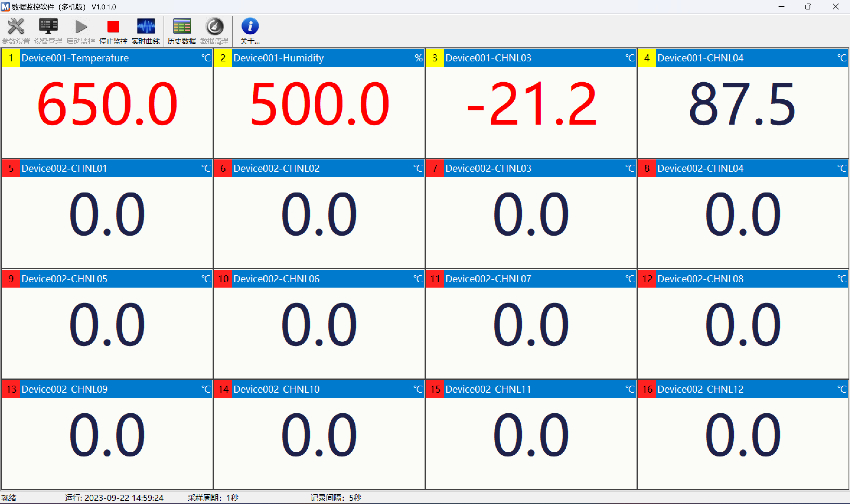Click the 87.5 reading value
The image size is (850, 504).
click(x=742, y=104)
